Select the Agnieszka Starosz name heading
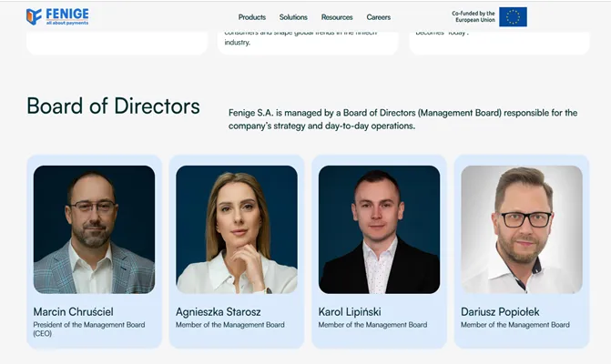 point(219,312)
